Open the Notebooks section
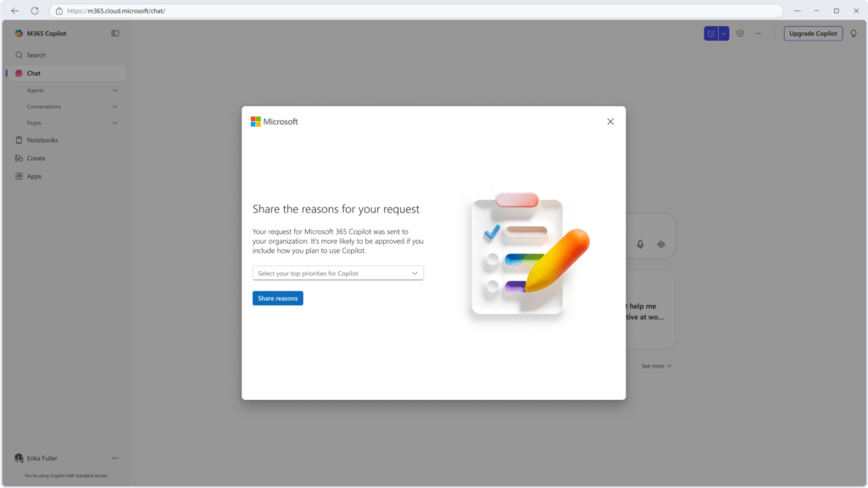The height and width of the screenshot is (488, 868). click(x=41, y=140)
